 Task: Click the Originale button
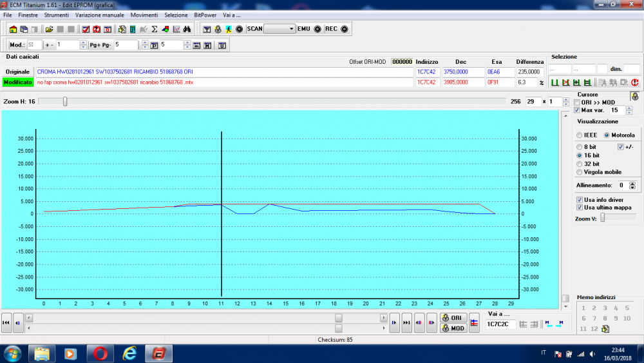[17, 72]
